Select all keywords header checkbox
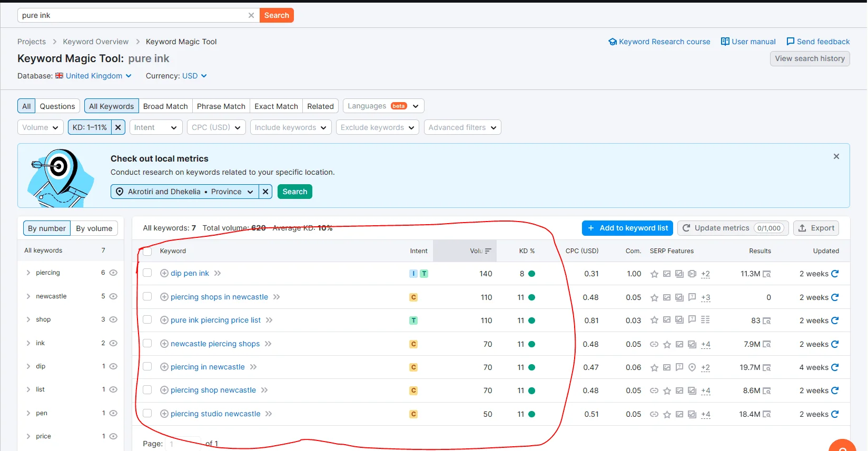Image resolution: width=868 pixels, height=451 pixels. click(x=147, y=251)
